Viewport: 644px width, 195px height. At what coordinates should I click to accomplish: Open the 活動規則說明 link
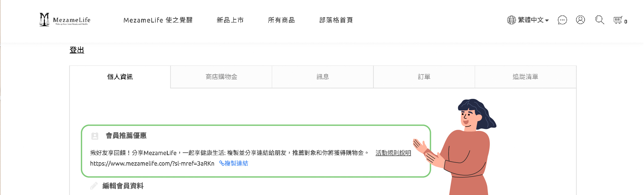393,153
